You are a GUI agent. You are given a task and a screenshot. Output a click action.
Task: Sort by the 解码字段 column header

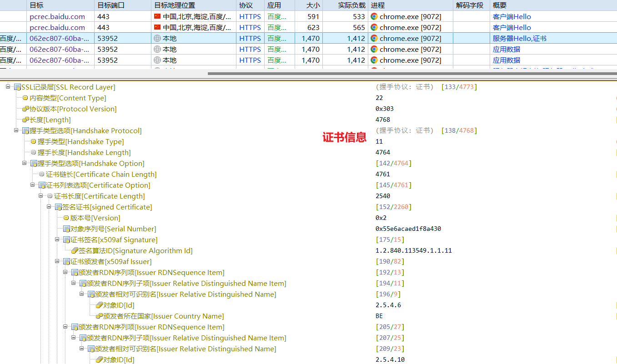pyautogui.click(x=472, y=5)
